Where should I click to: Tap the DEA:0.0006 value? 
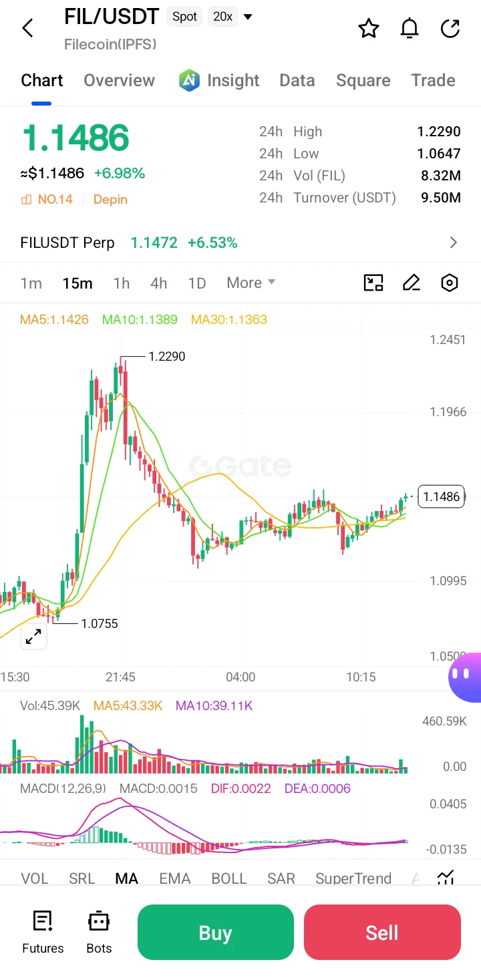click(x=317, y=789)
